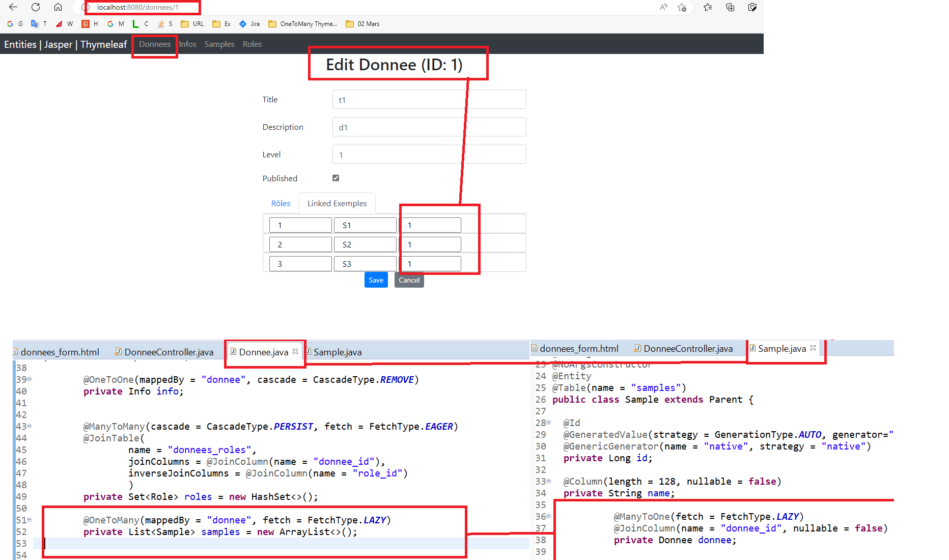Switch to left DonneeController.java editor tab
Viewport: 949px width, 560px height.
(x=164, y=352)
